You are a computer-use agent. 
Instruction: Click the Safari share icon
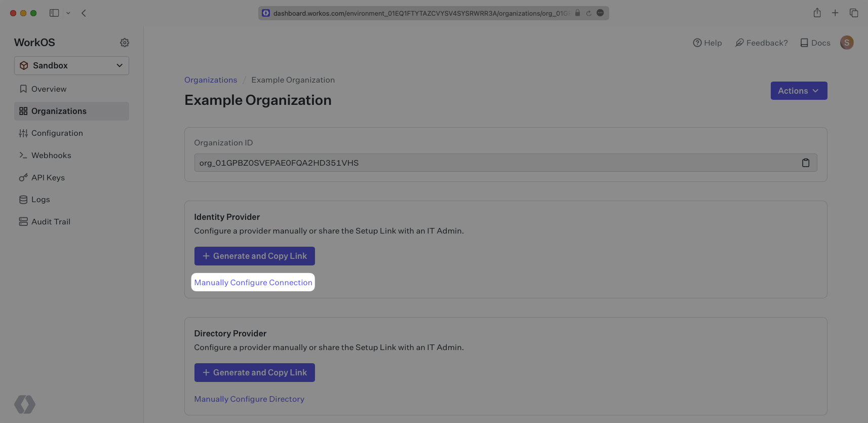tap(817, 13)
